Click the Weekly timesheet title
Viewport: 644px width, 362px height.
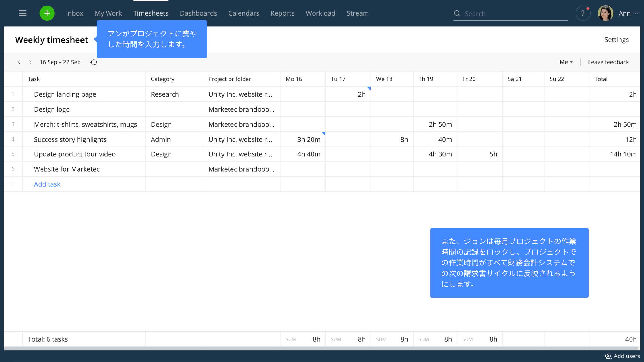[52, 40]
